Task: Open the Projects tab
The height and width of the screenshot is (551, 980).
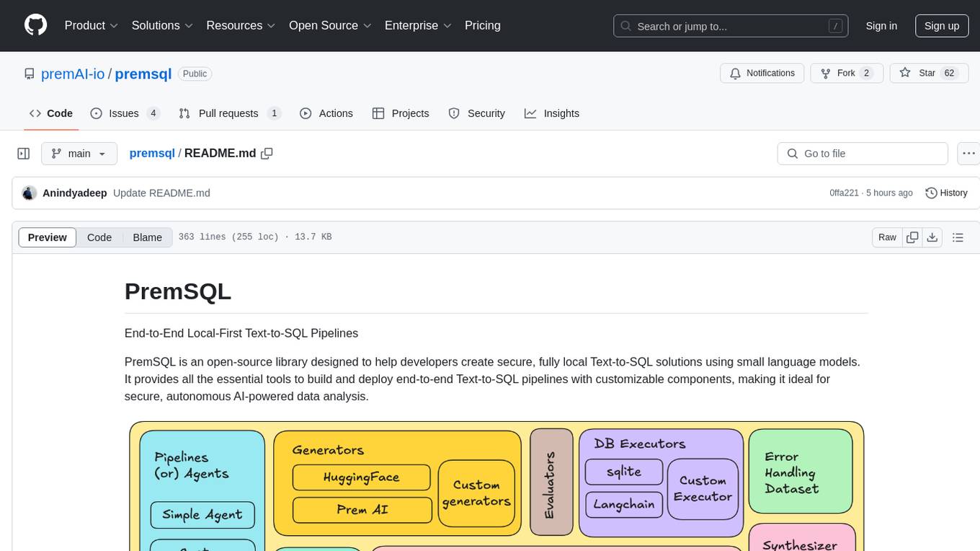Action: (x=401, y=113)
